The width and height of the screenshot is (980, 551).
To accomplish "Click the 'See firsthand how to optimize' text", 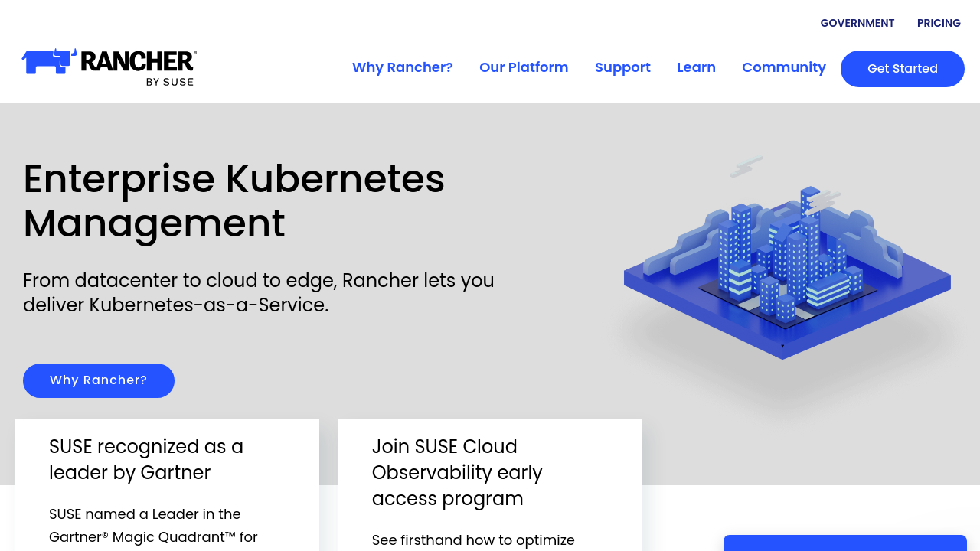I will (x=473, y=540).
